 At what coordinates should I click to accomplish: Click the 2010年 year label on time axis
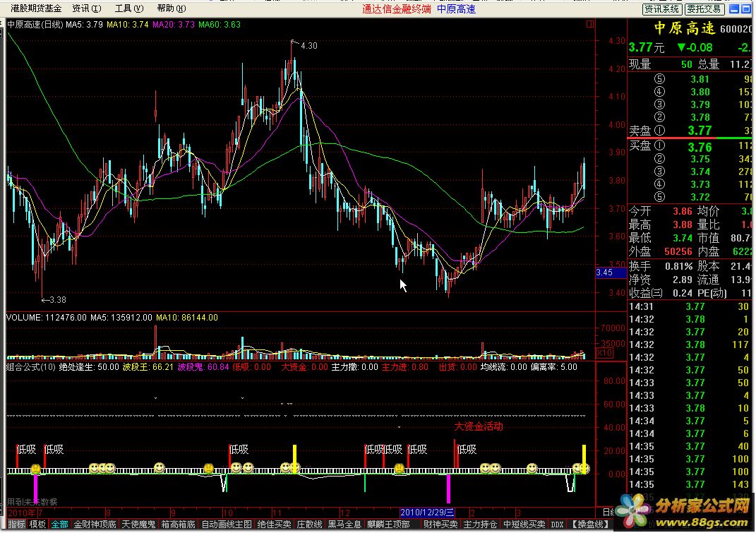(x=22, y=513)
